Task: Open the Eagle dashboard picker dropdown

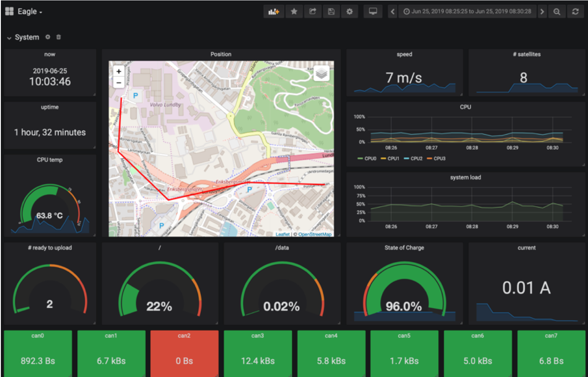Action: pos(29,12)
